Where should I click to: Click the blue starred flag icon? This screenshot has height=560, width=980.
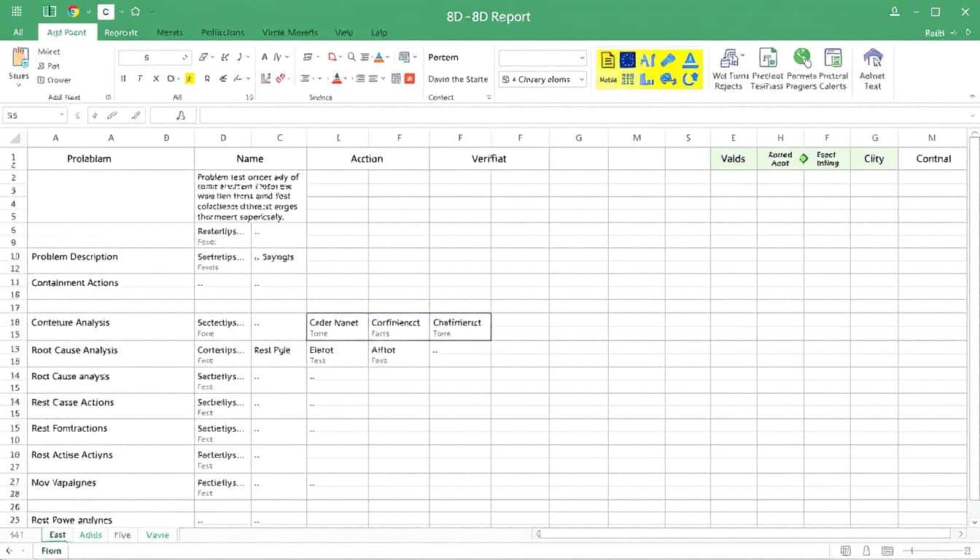[628, 61]
